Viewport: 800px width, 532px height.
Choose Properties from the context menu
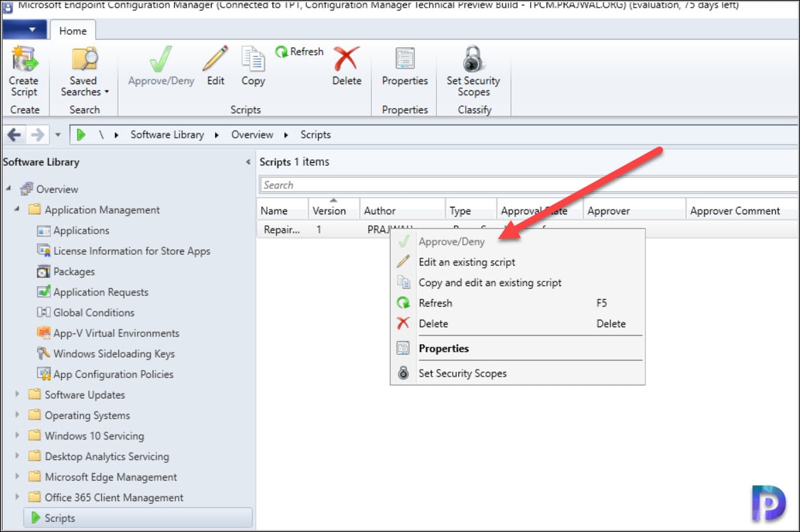pyautogui.click(x=517, y=349)
